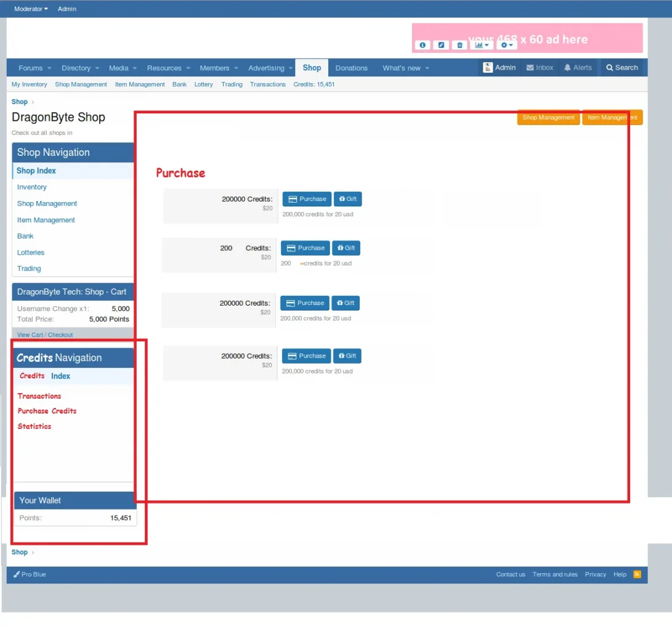Open Lotteries in the sidebar
The image size is (672, 631).
point(31,253)
